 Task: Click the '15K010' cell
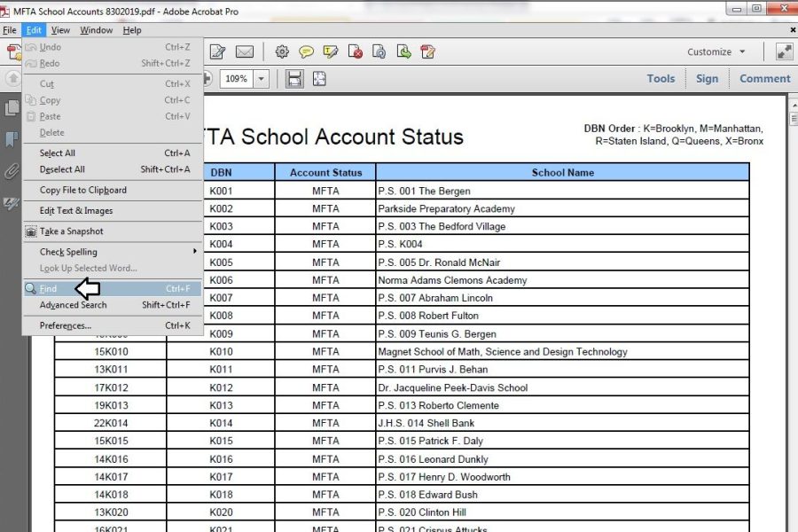(x=111, y=352)
